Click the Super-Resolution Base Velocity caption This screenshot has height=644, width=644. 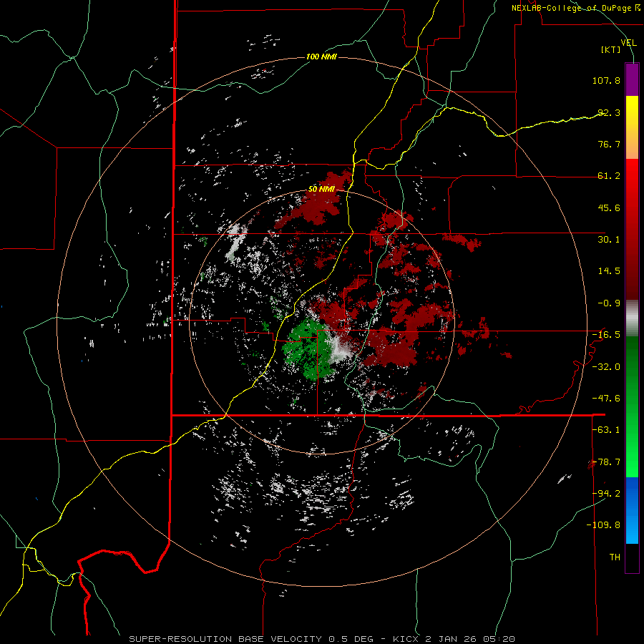coord(321,639)
